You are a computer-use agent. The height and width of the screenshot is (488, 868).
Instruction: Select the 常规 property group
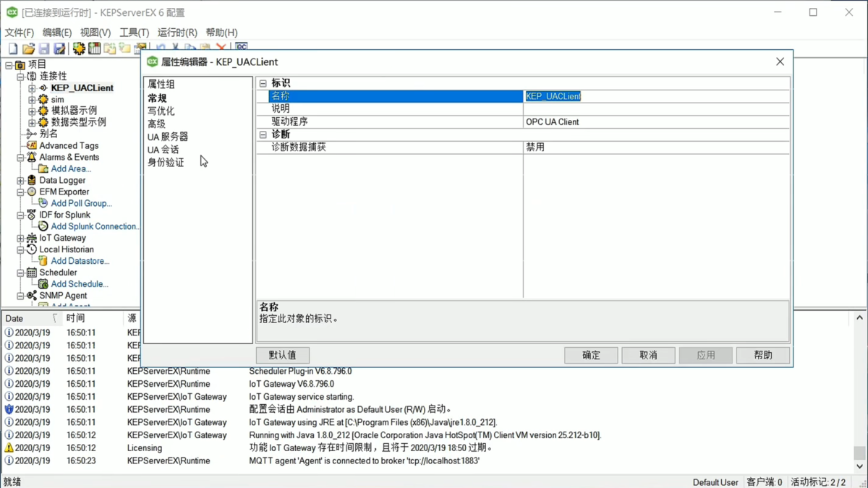[157, 98]
